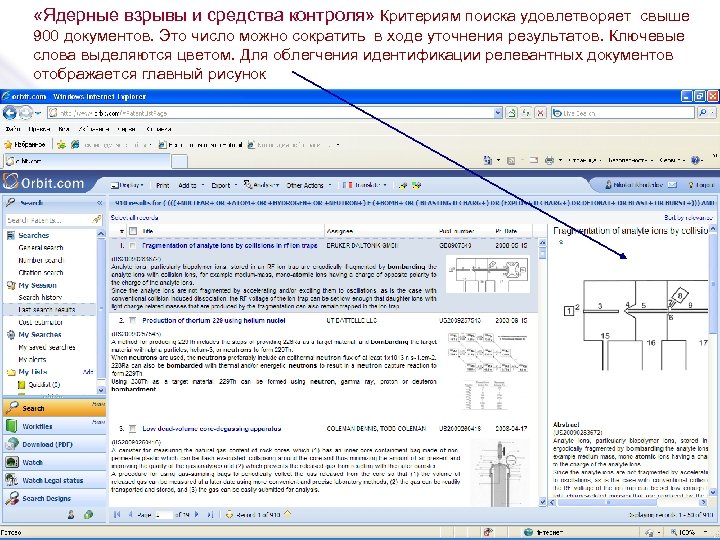Select the Orbit.com browser tab

[x=87, y=161]
